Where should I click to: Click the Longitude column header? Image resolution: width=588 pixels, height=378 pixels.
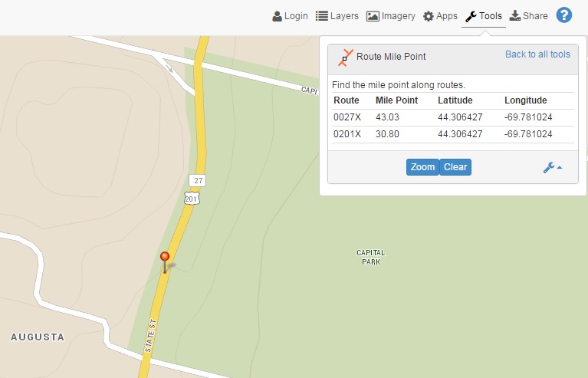(x=526, y=100)
